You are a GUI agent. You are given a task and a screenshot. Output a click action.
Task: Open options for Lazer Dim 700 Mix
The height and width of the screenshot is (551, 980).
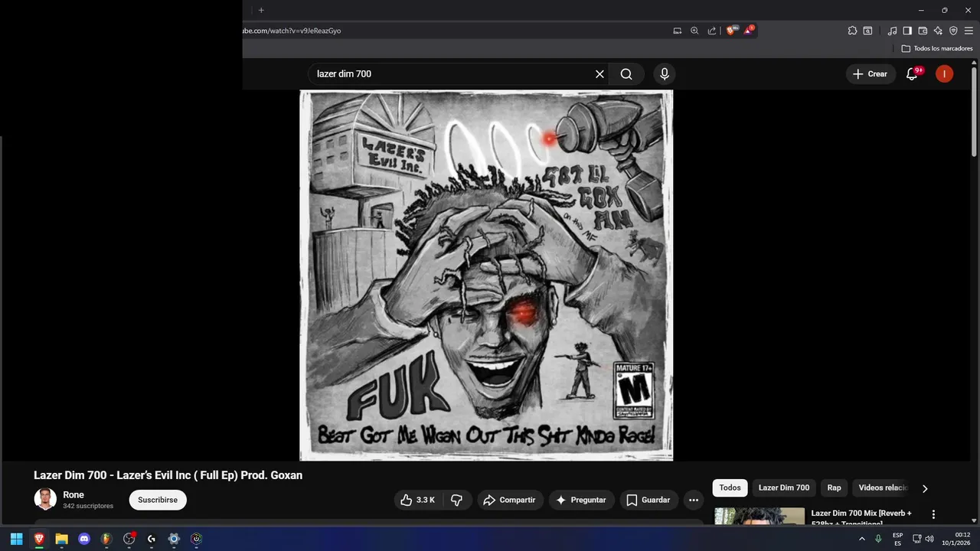click(933, 514)
